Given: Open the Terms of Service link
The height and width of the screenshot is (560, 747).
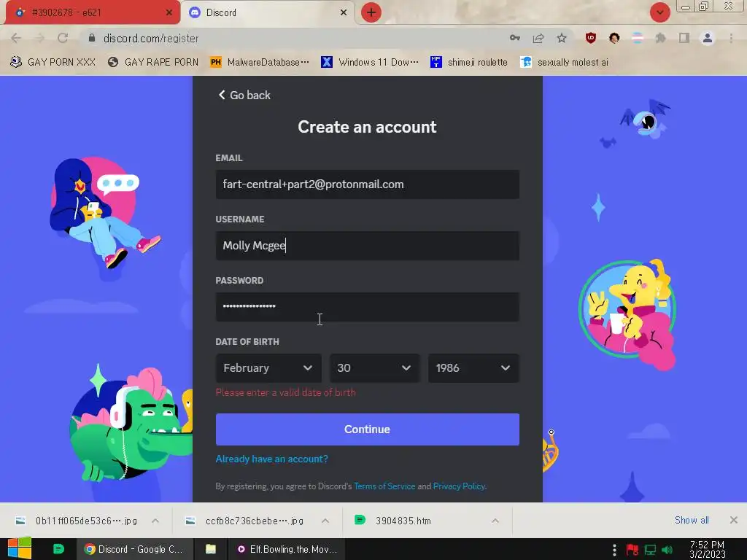Looking at the screenshot, I should tap(384, 486).
